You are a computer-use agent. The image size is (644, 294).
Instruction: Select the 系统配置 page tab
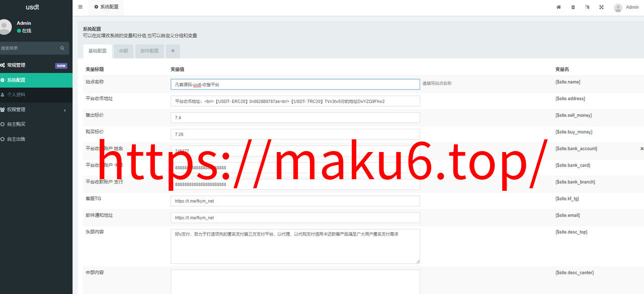tap(106, 7)
